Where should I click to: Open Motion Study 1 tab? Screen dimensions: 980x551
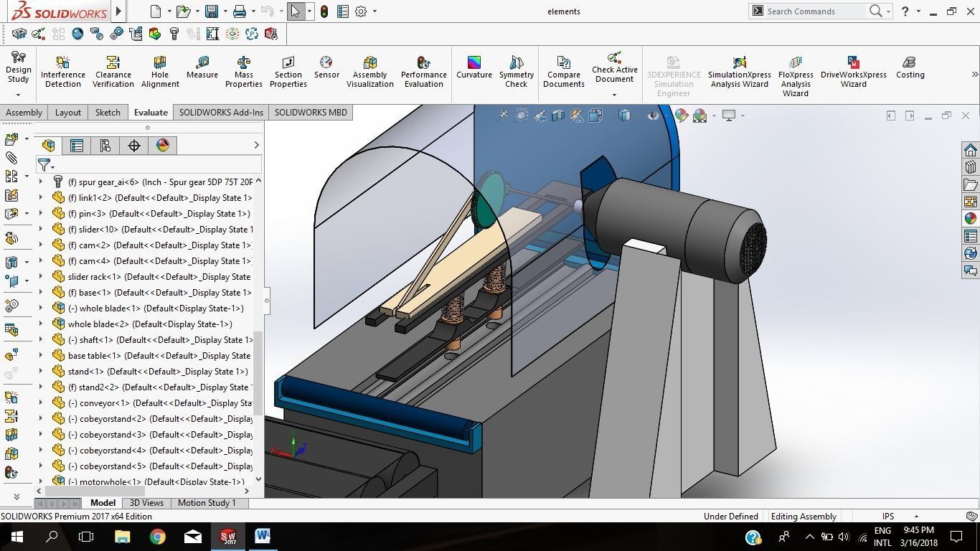[x=207, y=503]
